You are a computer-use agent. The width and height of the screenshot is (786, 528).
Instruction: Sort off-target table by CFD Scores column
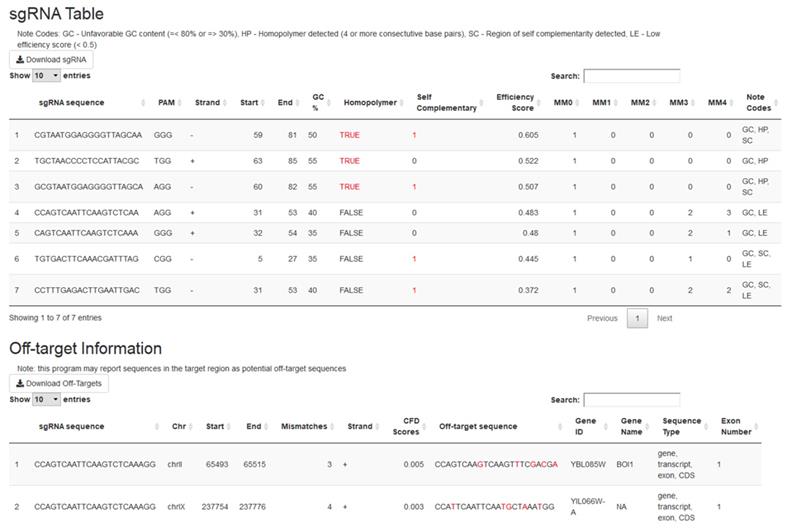pyautogui.click(x=411, y=426)
